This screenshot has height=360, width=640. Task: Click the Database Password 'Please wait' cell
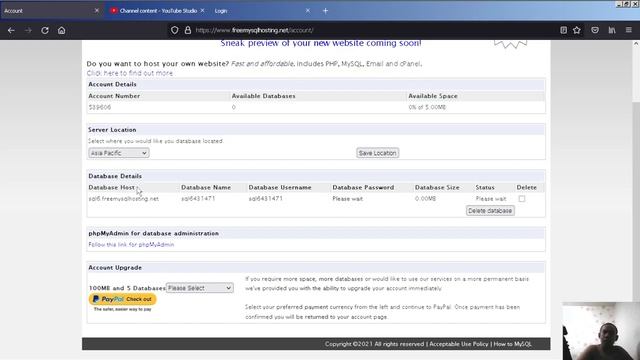[x=347, y=199]
